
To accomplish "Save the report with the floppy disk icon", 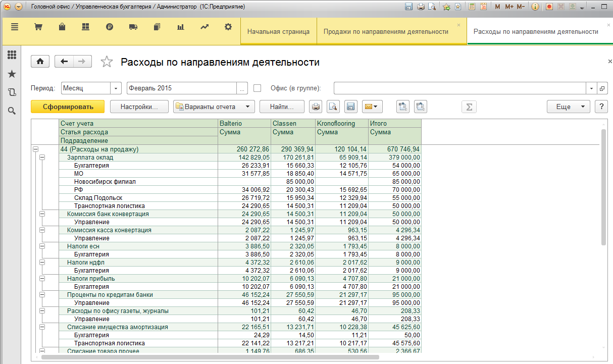I will [x=350, y=107].
